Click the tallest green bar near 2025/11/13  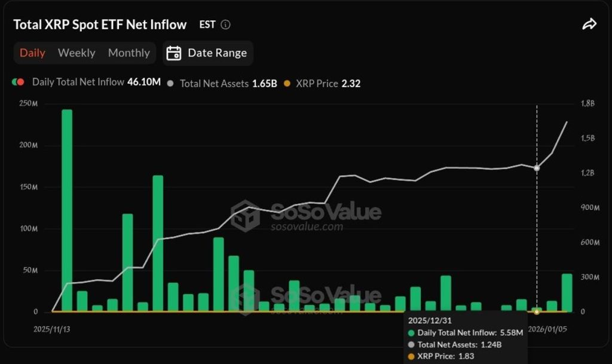67,209
